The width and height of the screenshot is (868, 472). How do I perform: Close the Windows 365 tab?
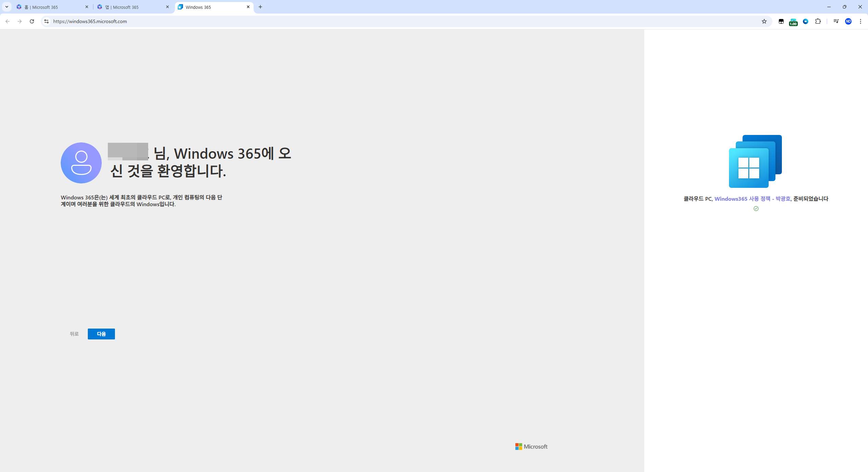(248, 7)
